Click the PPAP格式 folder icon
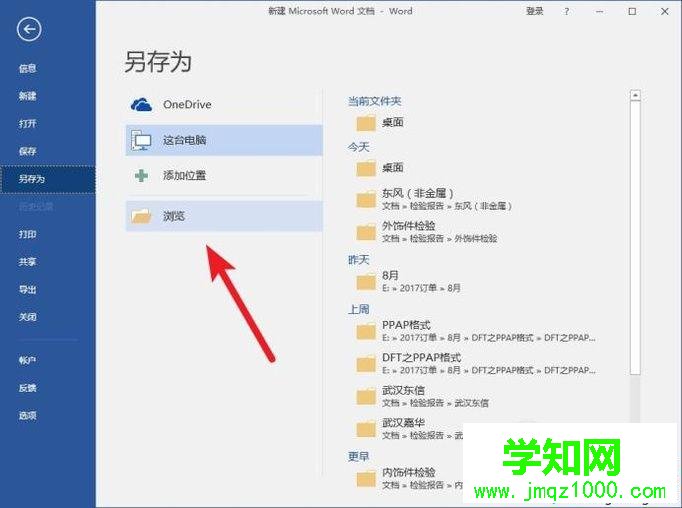 point(366,332)
